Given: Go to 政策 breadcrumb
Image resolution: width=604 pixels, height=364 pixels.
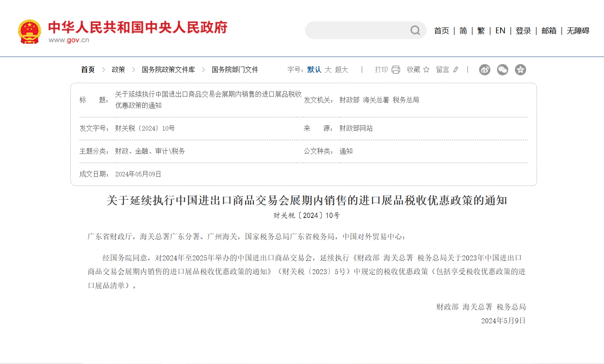Looking at the screenshot, I should click(118, 69).
